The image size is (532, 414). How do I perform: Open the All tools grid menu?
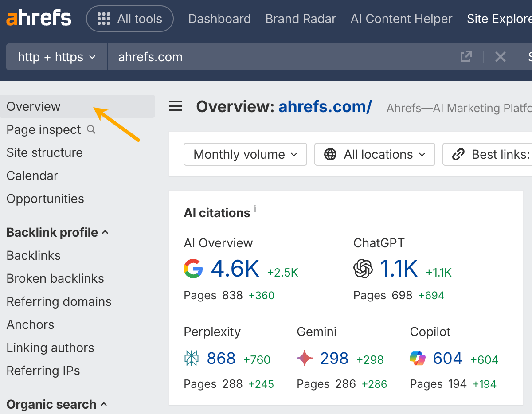pyautogui.click(x=129, y=19)
